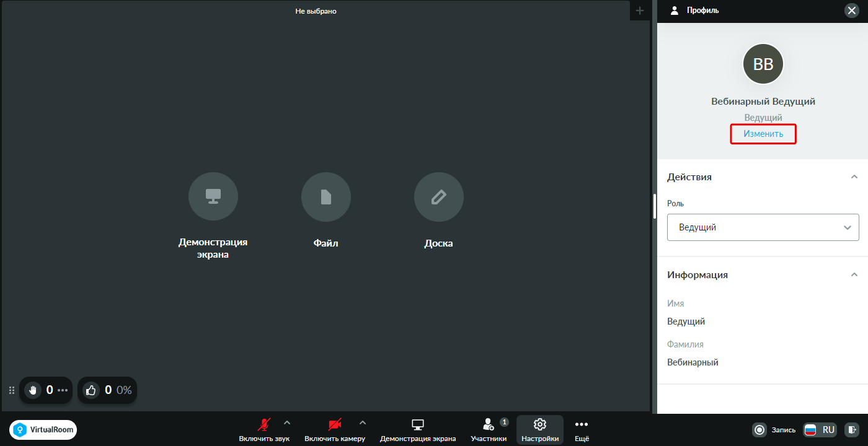Click the exit room icon at bottom right
The height and width of the screenshot is (446, 868).
tap(852, 429)
